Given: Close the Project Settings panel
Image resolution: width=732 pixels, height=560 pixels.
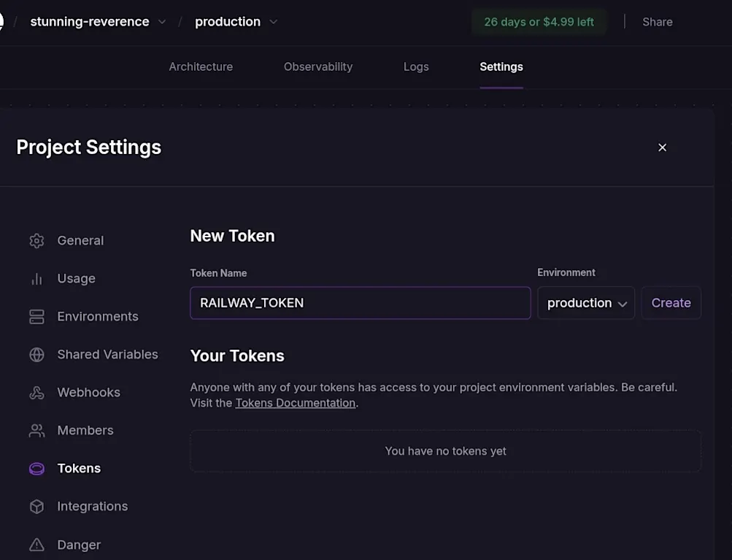Looking at the screenshot, I should tap(663, 147).
